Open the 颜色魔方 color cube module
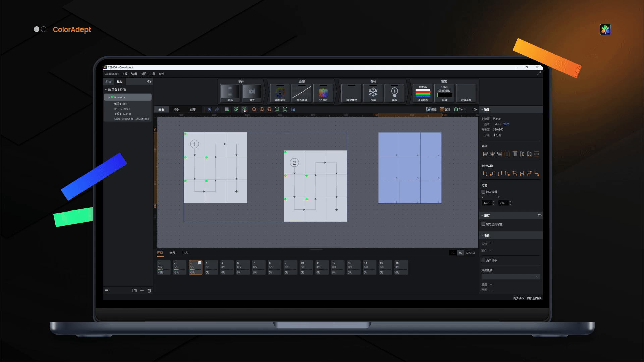 (x=280, y=93)
